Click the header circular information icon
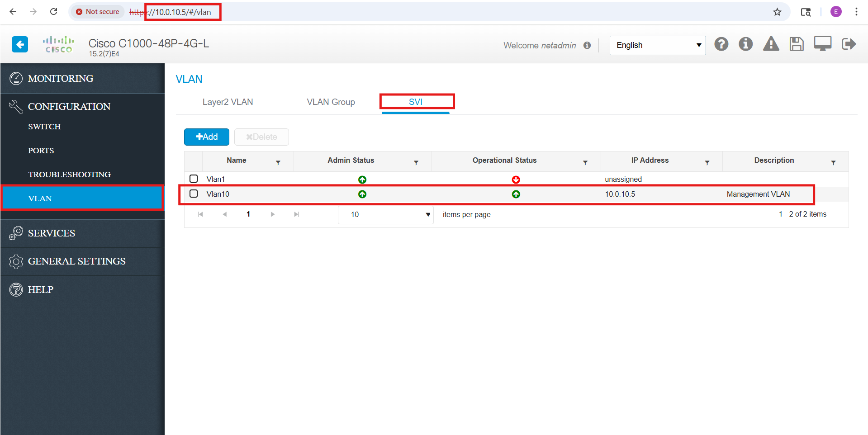This screenshot has width=868, height=435. tap(745, 44)
